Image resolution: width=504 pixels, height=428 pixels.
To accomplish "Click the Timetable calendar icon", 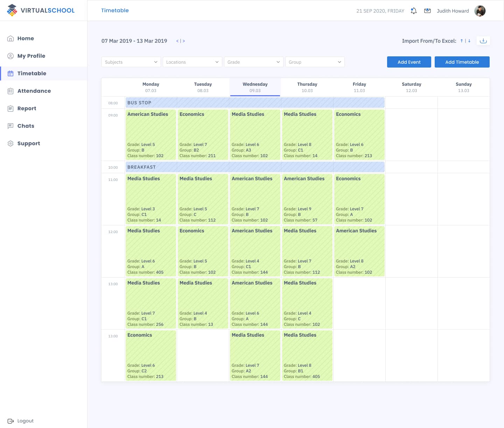I will pyautogui.click(x=10, y=73).
